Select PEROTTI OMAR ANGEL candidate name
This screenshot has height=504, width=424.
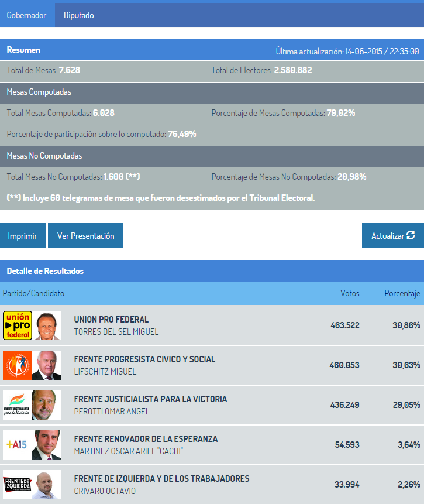coord(112,412)
